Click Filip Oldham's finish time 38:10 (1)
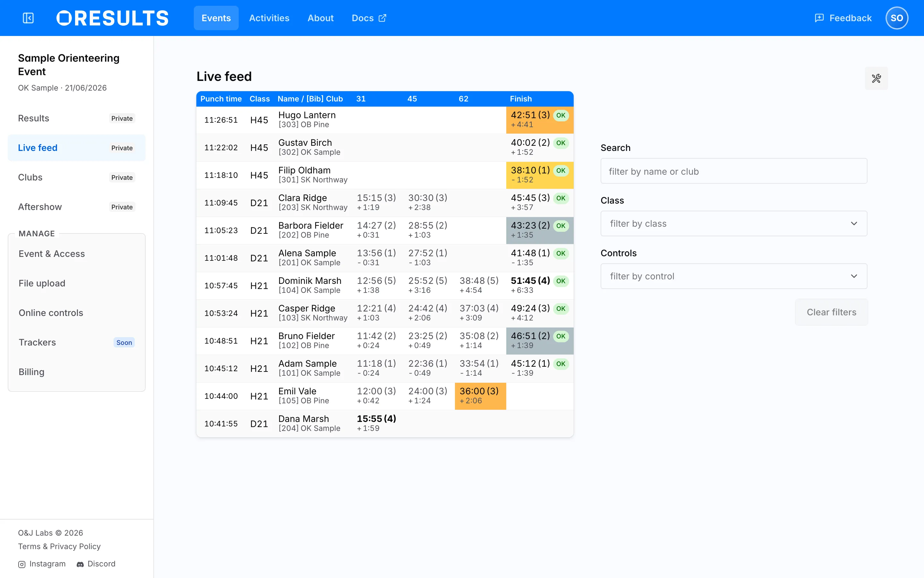The height and width of the screenshot is (578, 924). pyautogui.click(x=530, y=170)
